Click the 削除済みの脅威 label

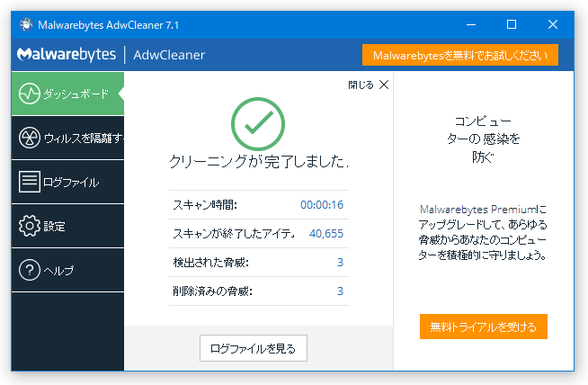click(212, 291)
